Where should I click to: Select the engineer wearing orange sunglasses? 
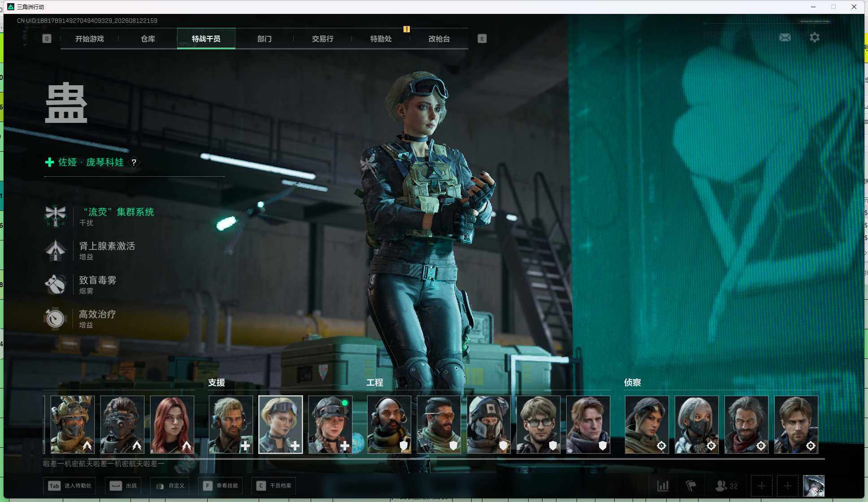click(439, 424)
